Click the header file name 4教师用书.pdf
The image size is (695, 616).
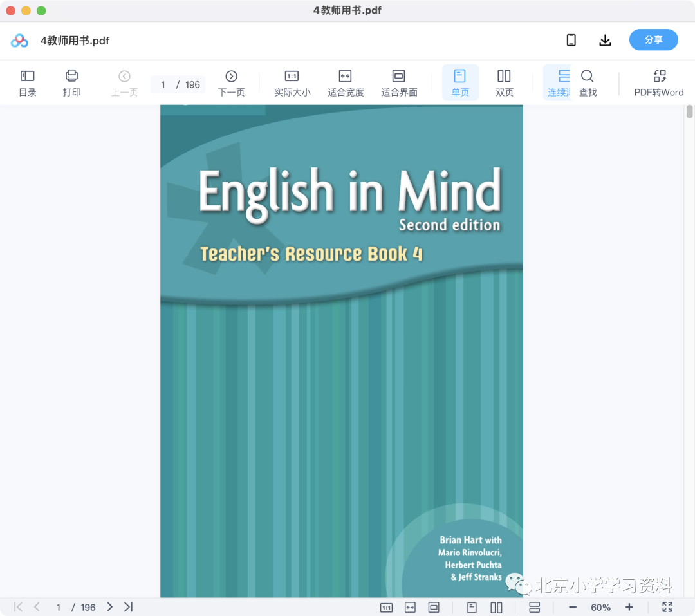tap(75, 41)
